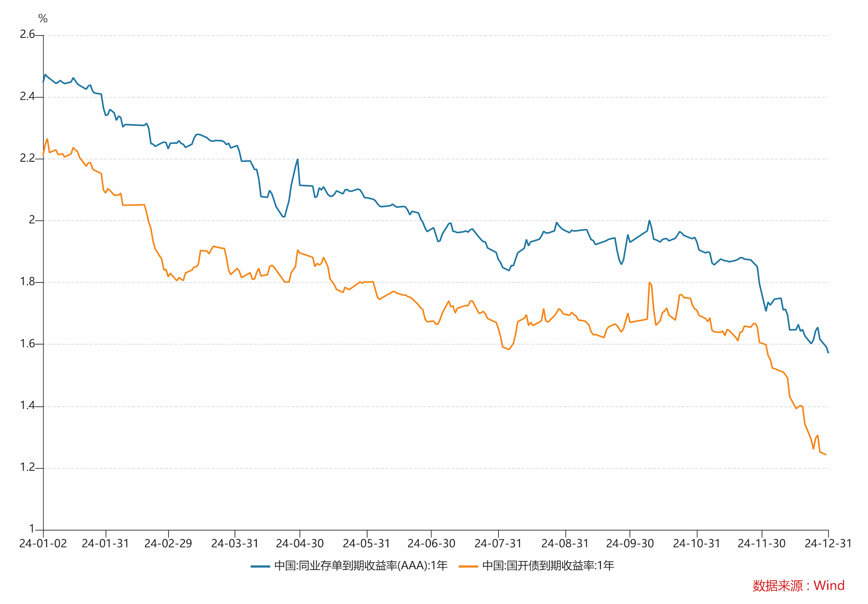The width and height of the screenshot is (868, 604).
Task: Click the blue line's final endpoint at 24-12-31
Action: (x=828, y=352)
